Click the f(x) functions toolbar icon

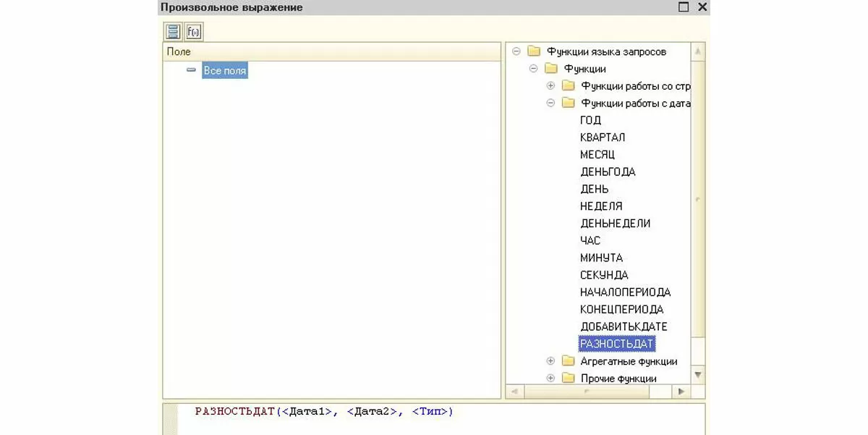click(193, 32)
